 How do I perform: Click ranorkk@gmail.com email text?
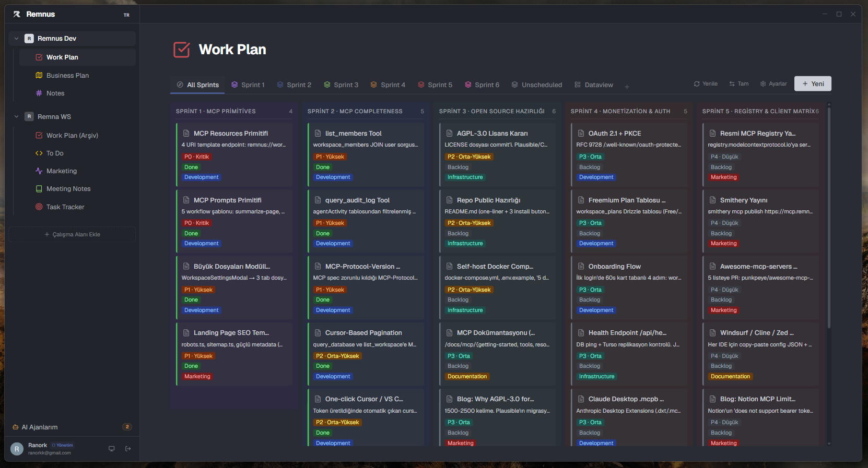click(x=50, y=453)
